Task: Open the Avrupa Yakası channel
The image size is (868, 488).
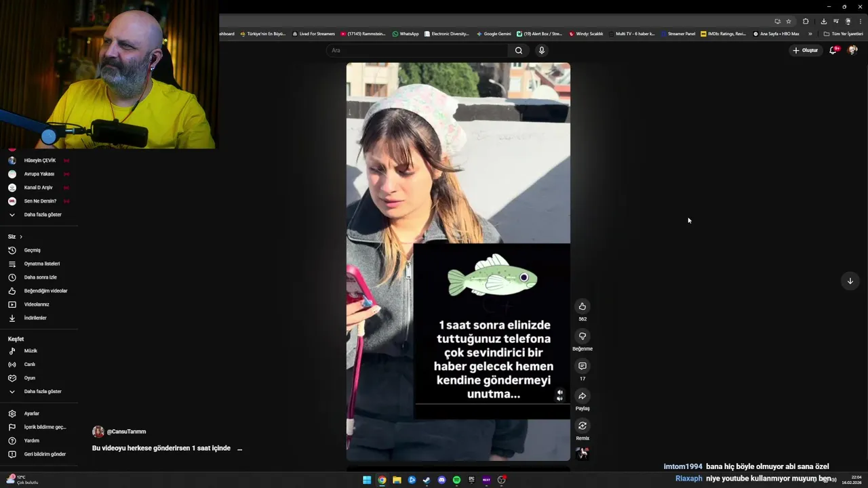Action: 39,174
